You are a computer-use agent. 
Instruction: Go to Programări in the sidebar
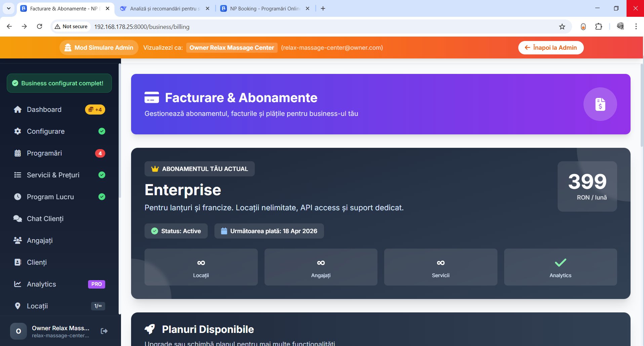[44, 153]
